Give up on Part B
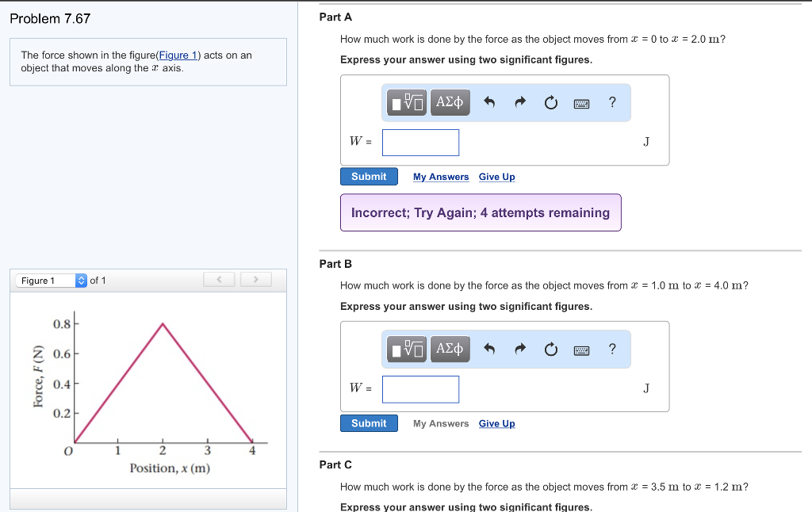 [x=496, y=423]
